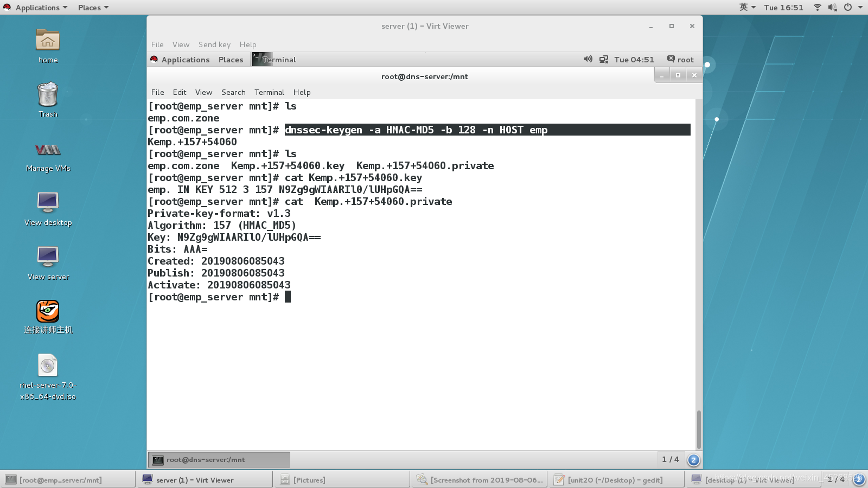Open the guest clock Tue 04:51
Screen dimensions: 868x488
(634, 60)
